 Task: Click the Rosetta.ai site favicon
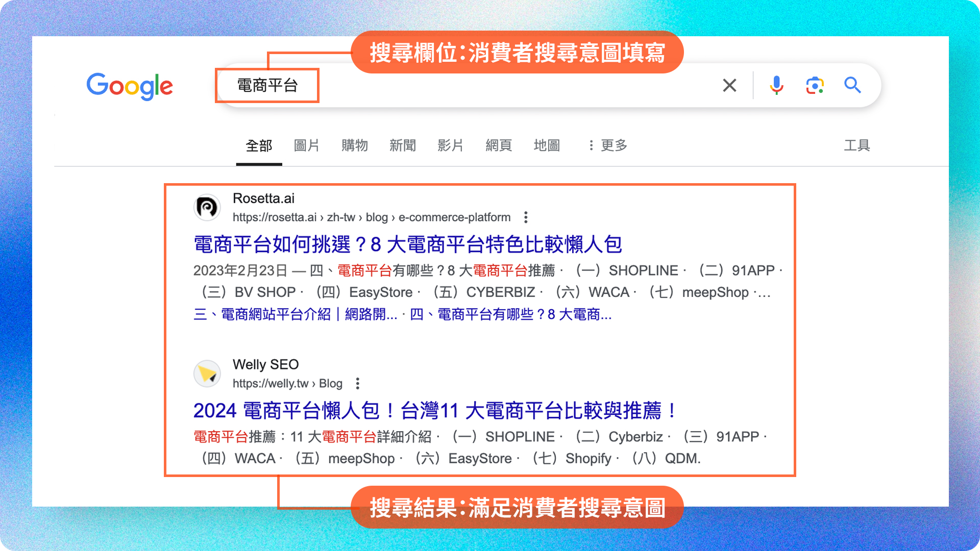[x=207, y=207]
